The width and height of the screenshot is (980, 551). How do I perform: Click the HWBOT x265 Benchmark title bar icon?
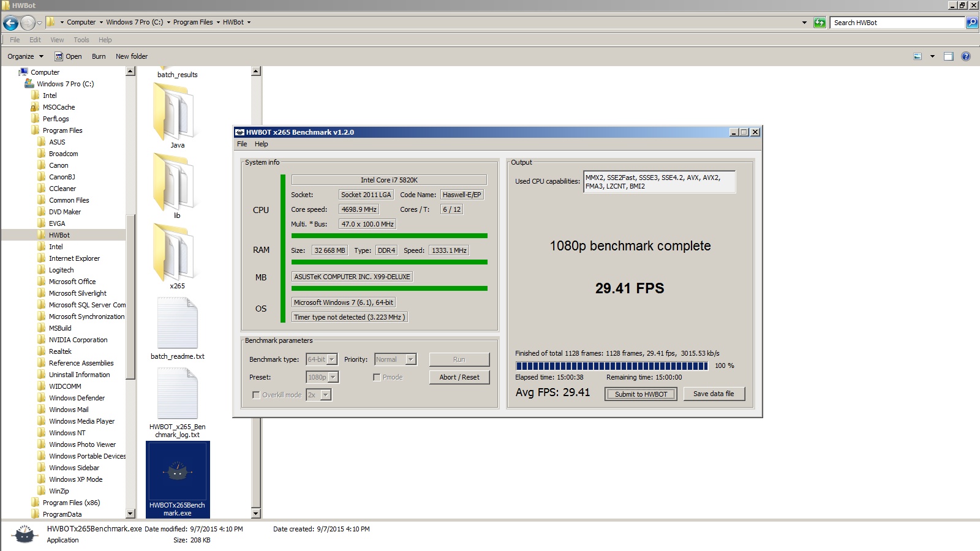pyautogui.click(x=240, y=132)
